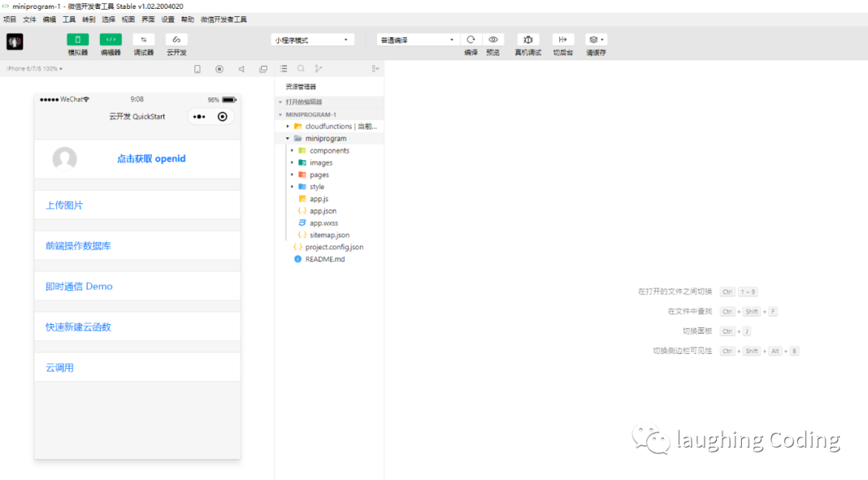Open search in the sidebar
Viewport: 868px width, 480px height.
pos(301,68)
